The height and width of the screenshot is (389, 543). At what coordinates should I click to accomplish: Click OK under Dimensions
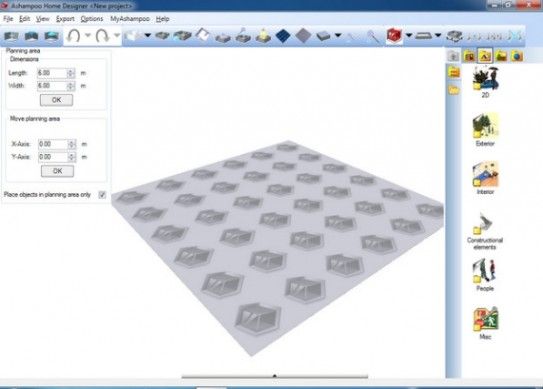(56, 100)
